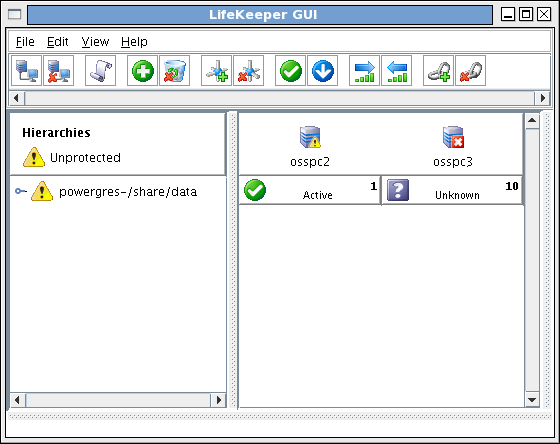The width and height of the screenshot is (560, 444).
Task: Click the green Create Resource Hierarchy icon
Action: pos(142,71)
